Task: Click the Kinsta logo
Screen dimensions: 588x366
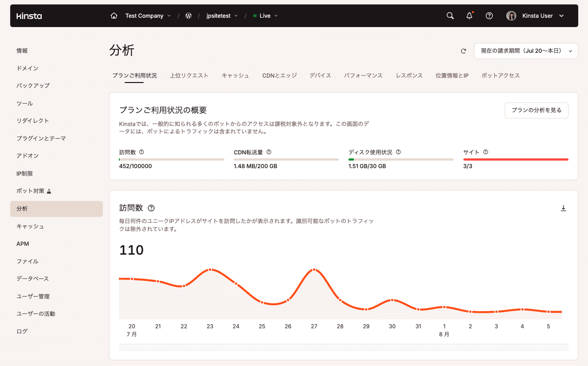Action: point(29,16)
